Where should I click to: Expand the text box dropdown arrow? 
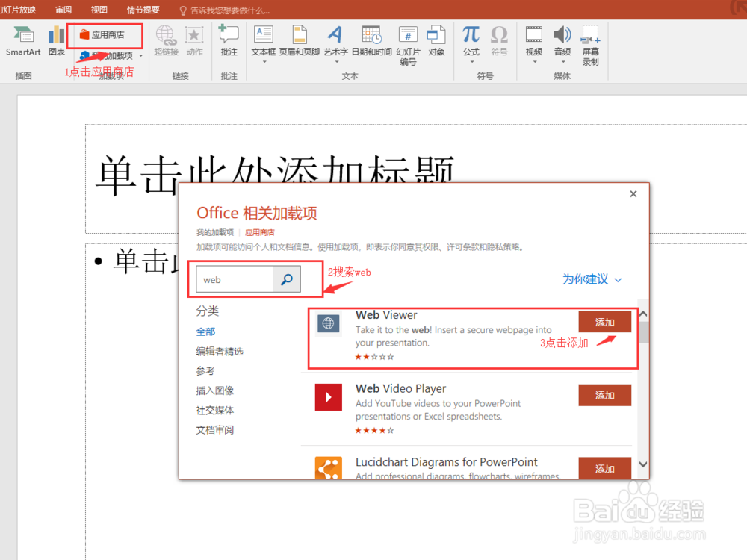[x=264, y=62]
